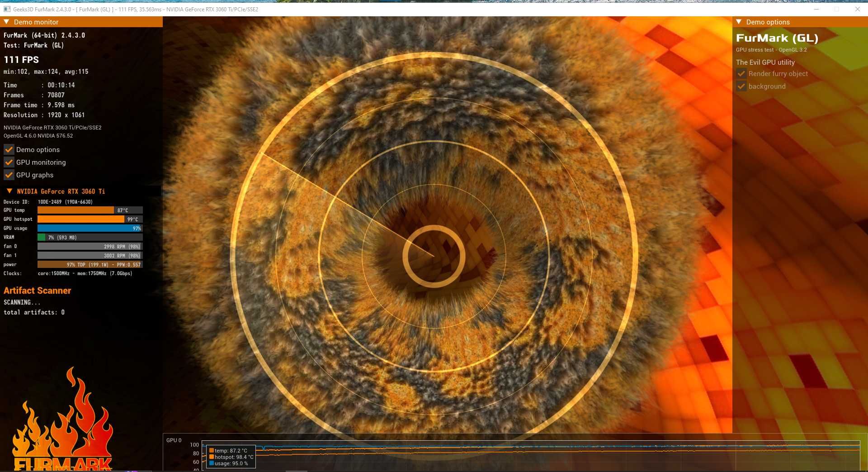Click the GPU usage 97% bar
Screen dimensions: 868x472
90,228
